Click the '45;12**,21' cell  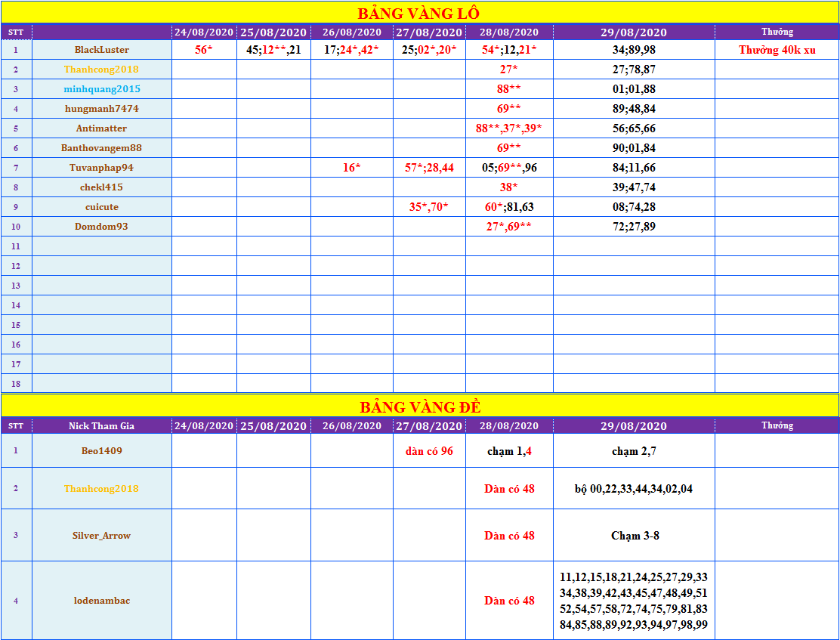tap(273, 50)
